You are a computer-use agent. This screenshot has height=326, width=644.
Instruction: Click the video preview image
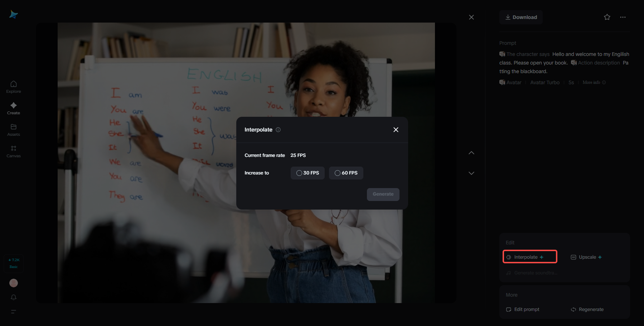(x=246, y=163)
